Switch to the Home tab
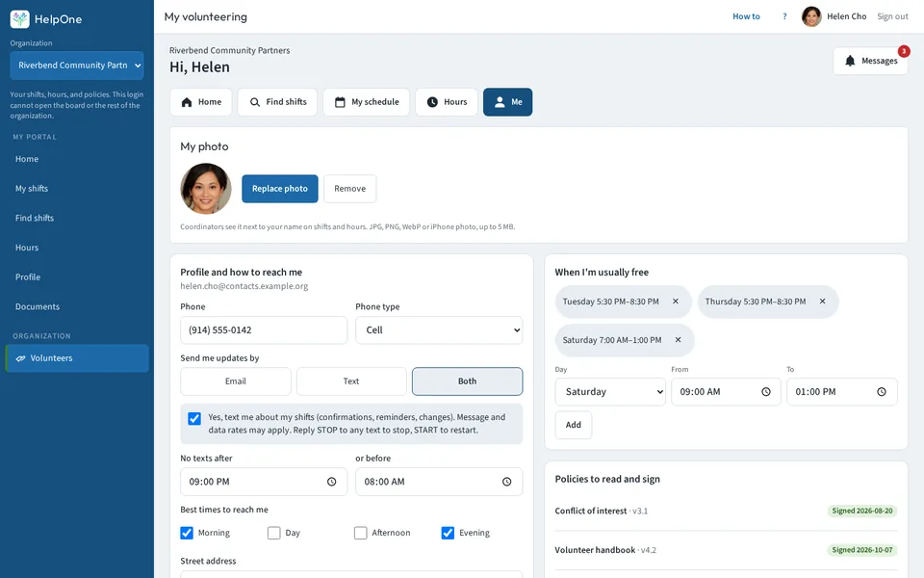Viewport: 924px width, 578px height. pos(201,102)
